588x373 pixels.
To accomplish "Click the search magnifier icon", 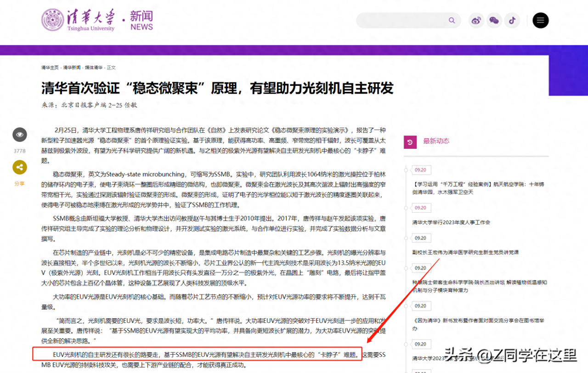I will (x=452, y=20).
